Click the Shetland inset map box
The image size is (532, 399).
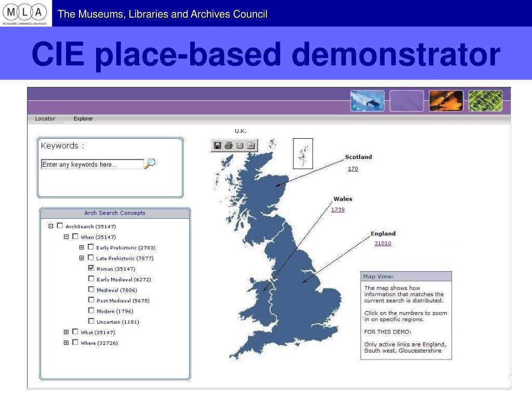(x=303, y=153)
